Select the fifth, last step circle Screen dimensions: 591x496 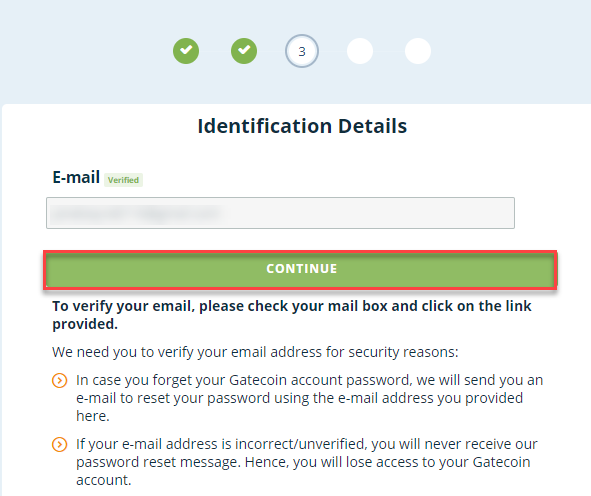click(418, 51)
